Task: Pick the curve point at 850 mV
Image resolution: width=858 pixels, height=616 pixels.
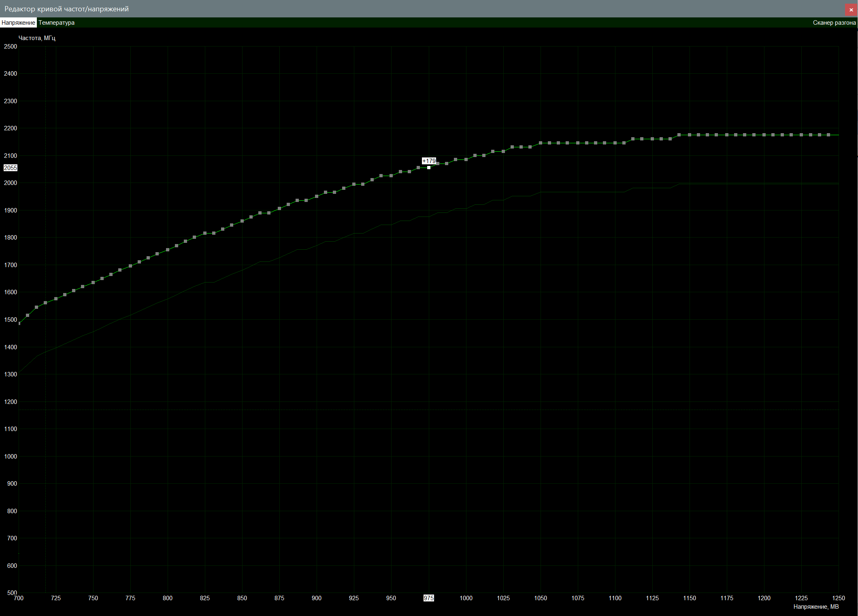Action: coord(242,221)
